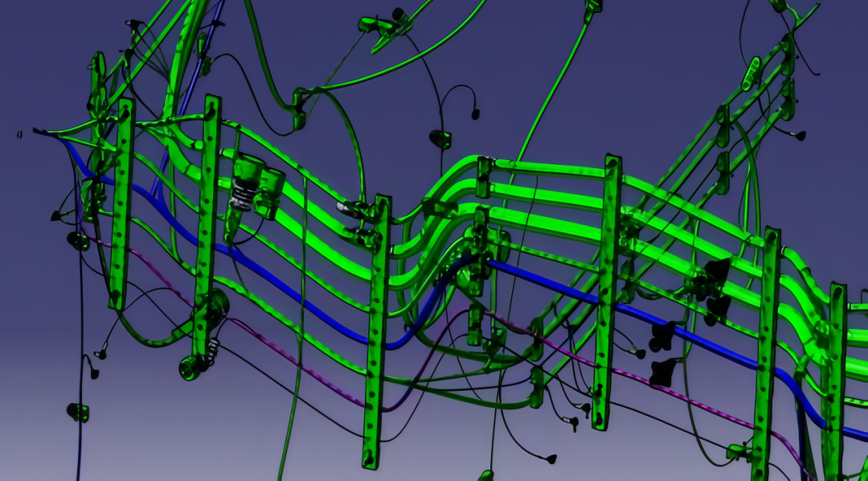Pick the tall bracket right of center
This screenshot has height=481, width=868.
pyautogui.click(x=608, y=290)
